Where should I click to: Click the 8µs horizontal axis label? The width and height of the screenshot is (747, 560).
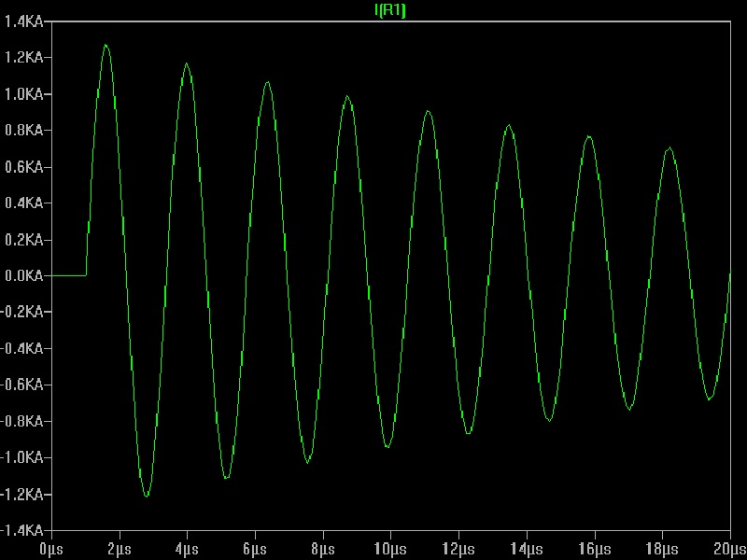coord(322,546)
